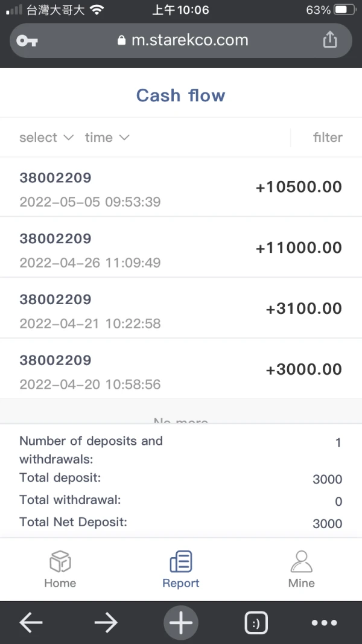362x644 pixels.
Task: Open a new tab with plus button
Action: 180,623
